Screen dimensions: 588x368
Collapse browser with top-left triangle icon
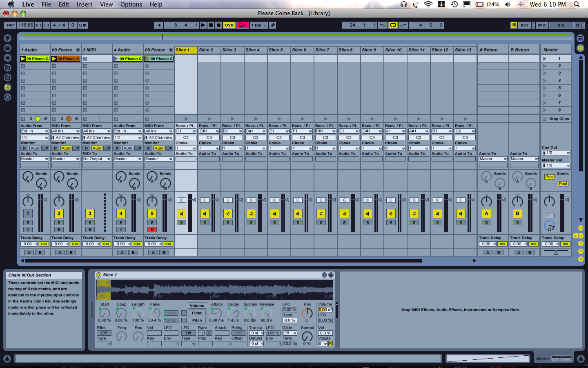[x=7, y=38]
